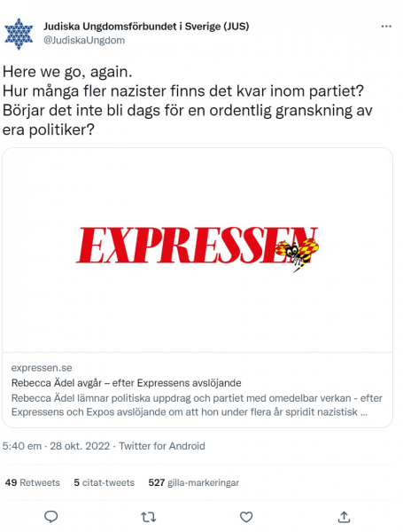Click the 28 okt. 2022 date
The width and height of the screenshot is (403, 532).
[80, 446]
